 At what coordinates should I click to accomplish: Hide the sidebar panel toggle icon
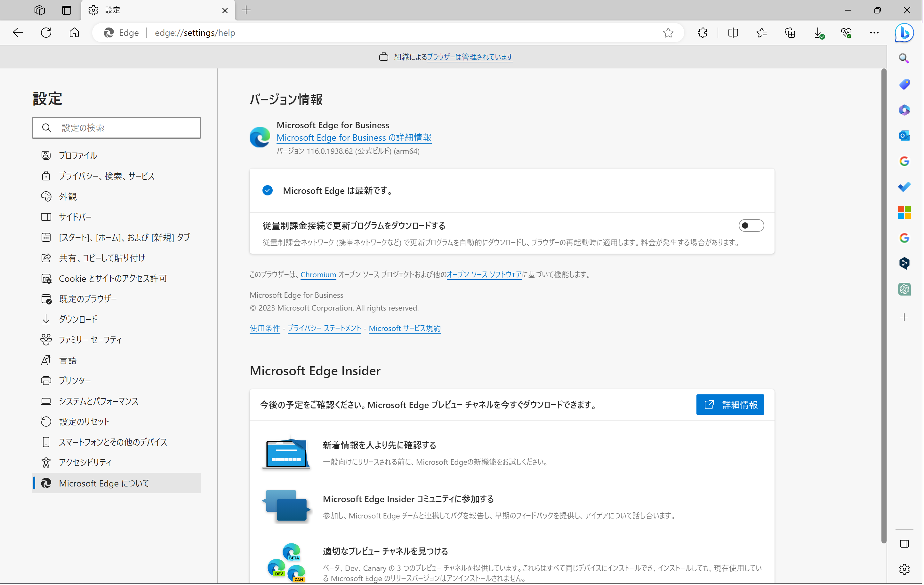point(904,544)
